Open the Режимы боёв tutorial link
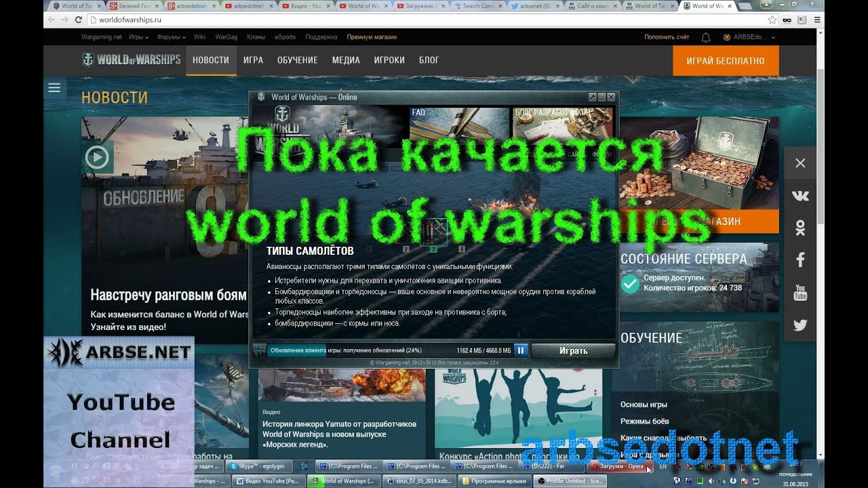This screenshot has width=868, height=488. pyautogui.click(x=645, y=422)
